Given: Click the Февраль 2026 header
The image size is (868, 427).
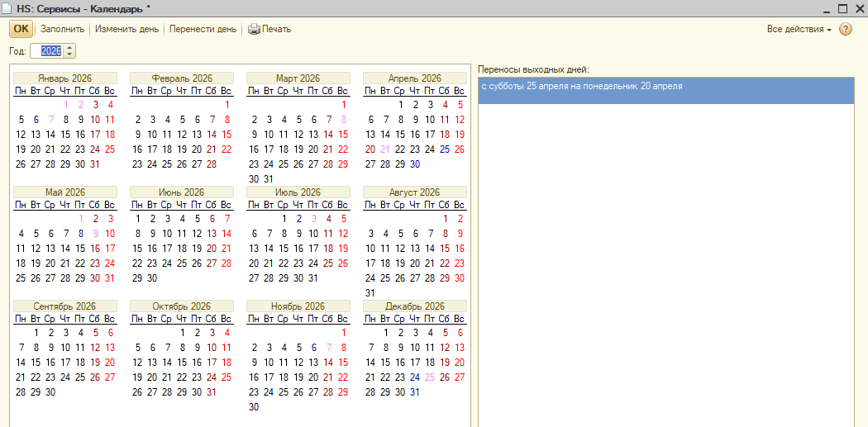Looking at the screenshot, I should click(182, 78).
